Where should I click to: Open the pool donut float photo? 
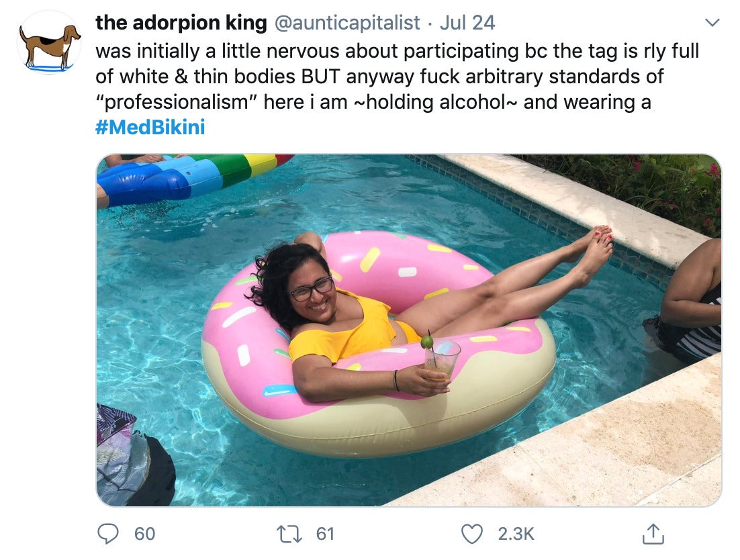[409, 330]
